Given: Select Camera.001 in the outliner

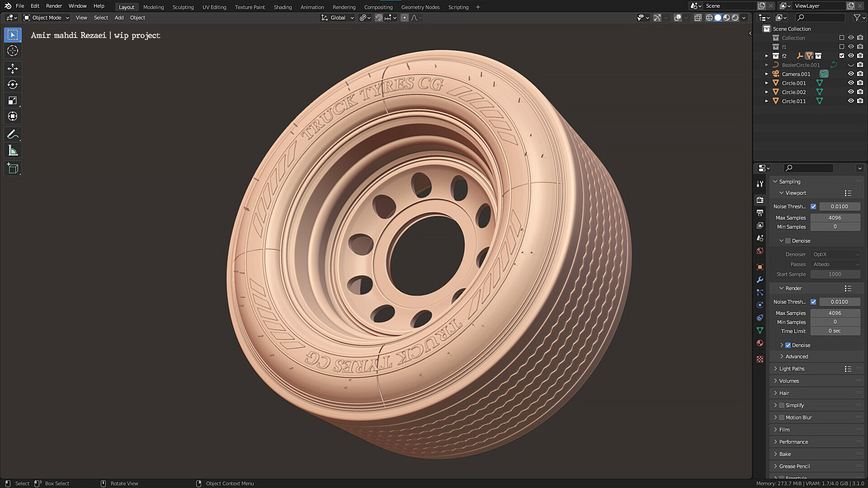Looking at the screenshot, I should coord(797,74).
